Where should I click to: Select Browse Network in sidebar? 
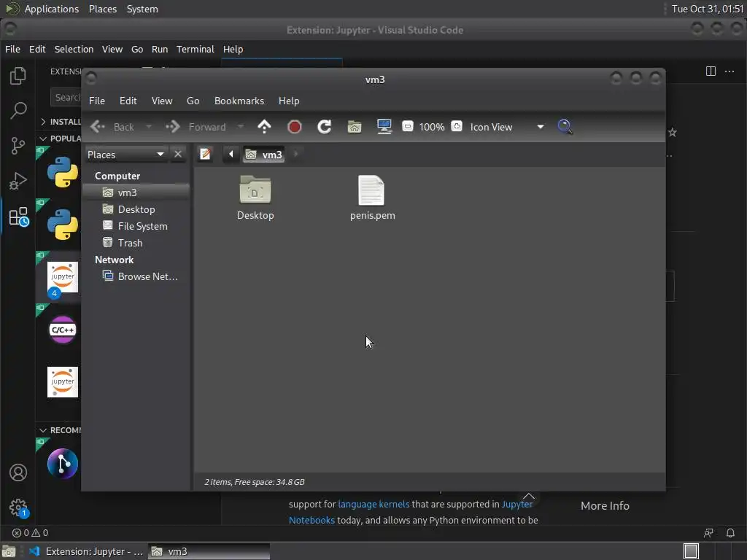pyautogui.click(x=136, y=276)
